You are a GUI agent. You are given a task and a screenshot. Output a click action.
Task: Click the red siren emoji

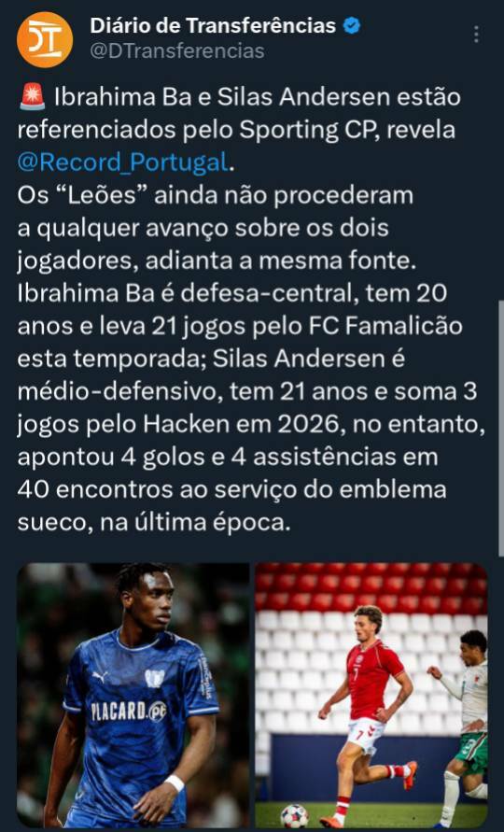[x=33, y=98]
